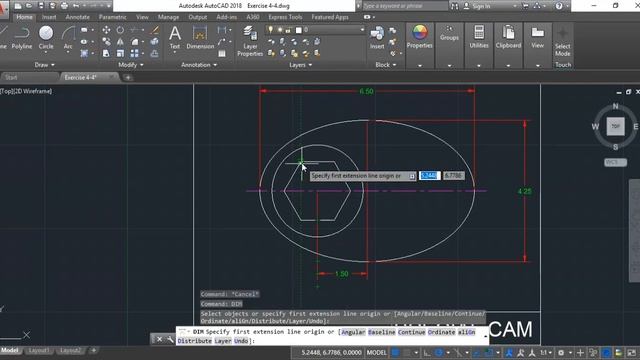Click the Rotate tool in Modify panel
640x360 pixels.
pos(120,30)
